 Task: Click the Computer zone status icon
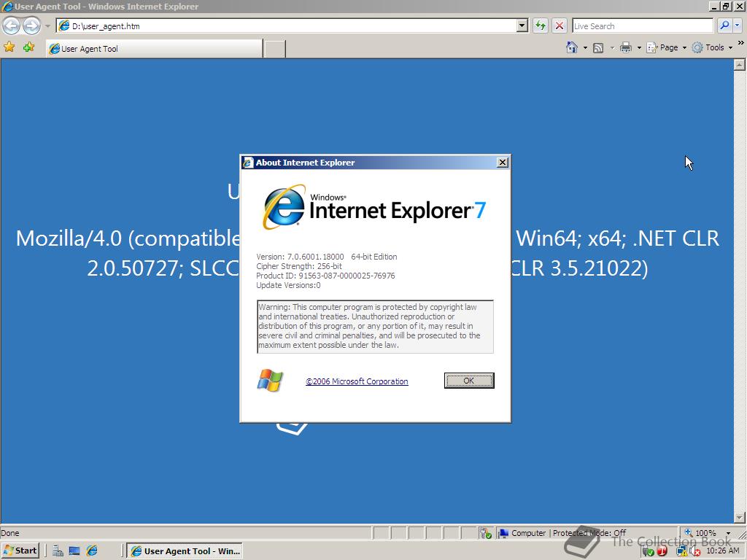pyautogui.click(x=503, y=533)
